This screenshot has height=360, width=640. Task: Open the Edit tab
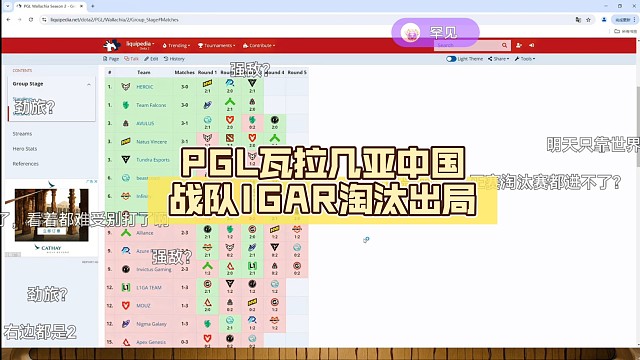[x=151, y=59]
